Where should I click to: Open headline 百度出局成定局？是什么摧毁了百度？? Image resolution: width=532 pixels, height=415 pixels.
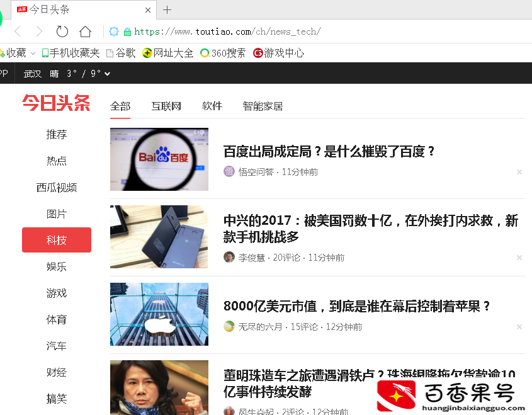(329, 151)
